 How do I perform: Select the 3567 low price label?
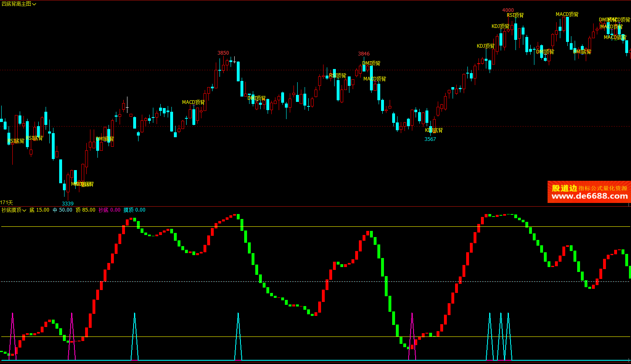pyautogui.click(x=430, y=139)
